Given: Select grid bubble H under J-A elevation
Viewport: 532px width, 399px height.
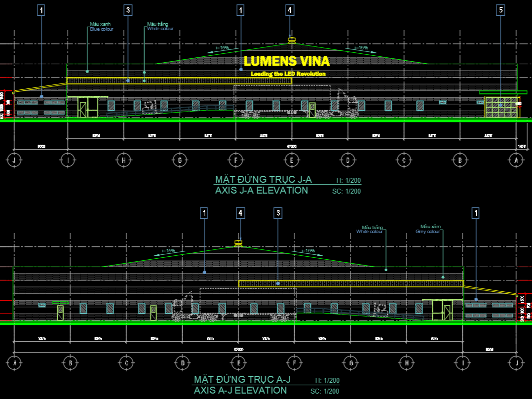Looking at the screenshot, I should pos(124,160).
